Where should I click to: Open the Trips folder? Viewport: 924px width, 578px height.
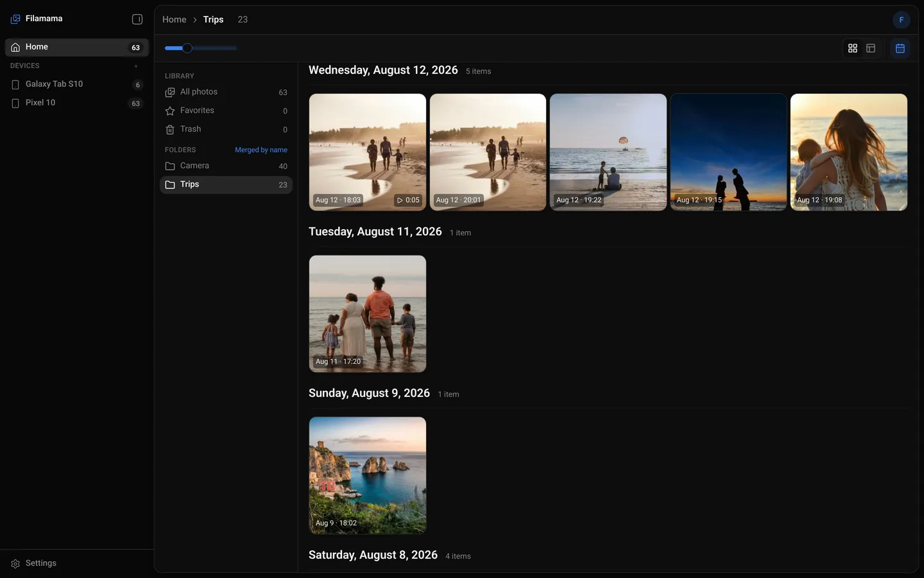click(x=226, y=185)
